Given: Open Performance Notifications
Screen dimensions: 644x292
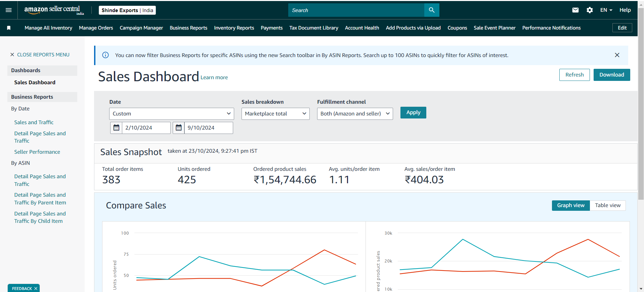Looking at the screenshot, I should pos(551,28).
